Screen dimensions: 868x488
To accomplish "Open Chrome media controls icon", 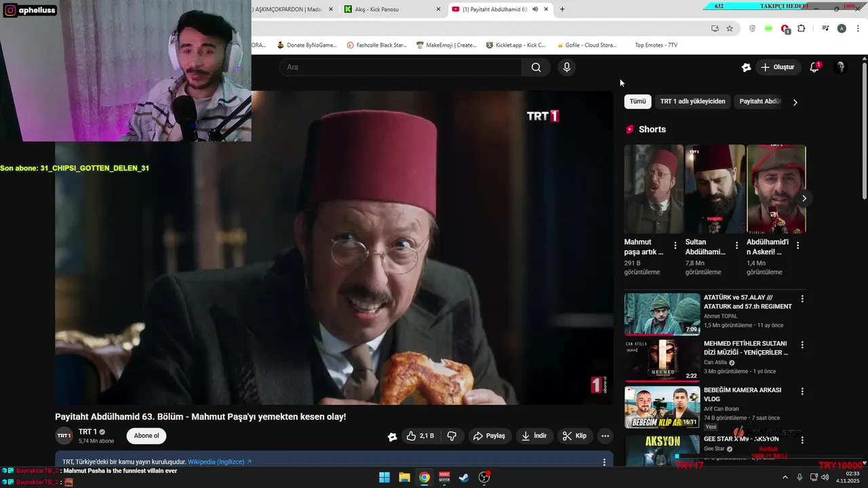I will click(x=825, y=28).
